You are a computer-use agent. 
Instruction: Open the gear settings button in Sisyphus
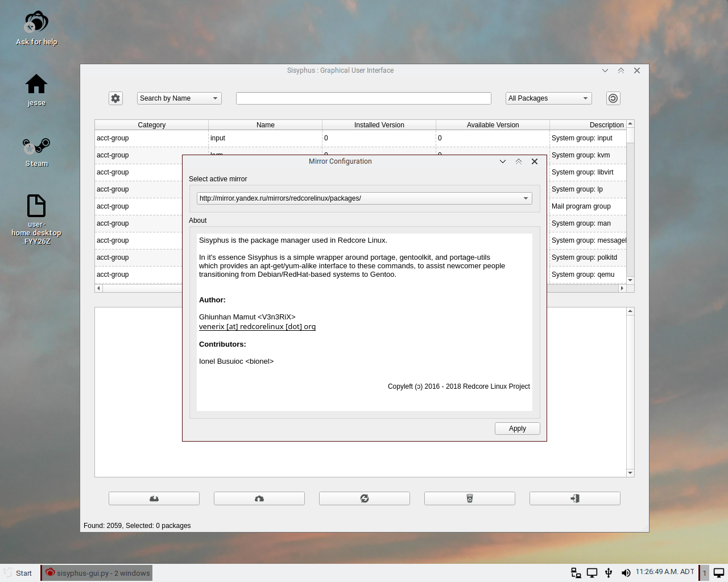click(116, 98)
